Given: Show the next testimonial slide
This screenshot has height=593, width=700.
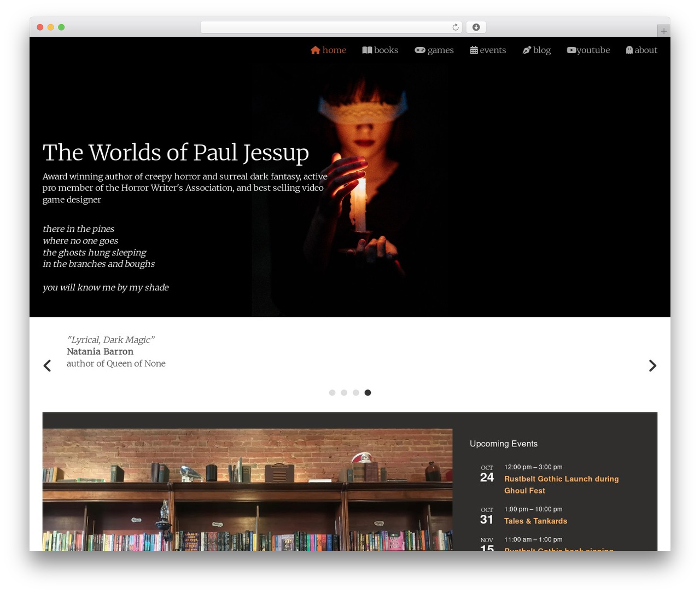Looking at the screenshot, I should [652, 365].
